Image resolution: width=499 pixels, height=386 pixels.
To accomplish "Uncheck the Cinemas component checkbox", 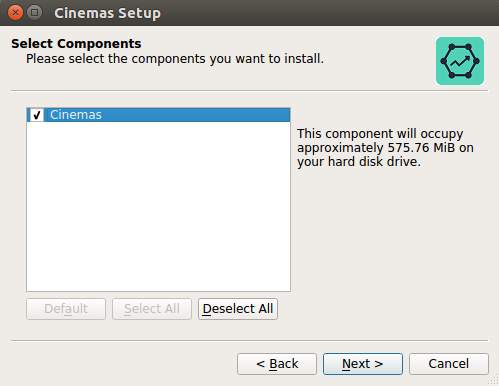I will click(x=37, y=115).
